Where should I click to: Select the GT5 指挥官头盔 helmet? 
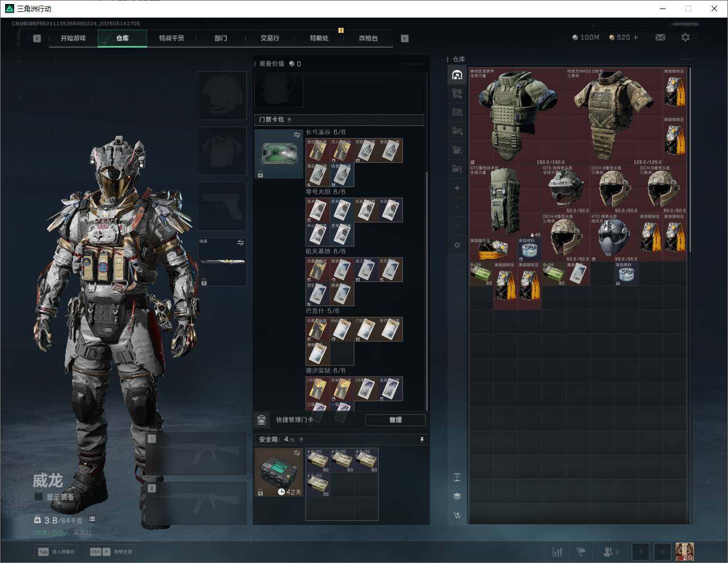pyautogui.click(x=566, y=189)
